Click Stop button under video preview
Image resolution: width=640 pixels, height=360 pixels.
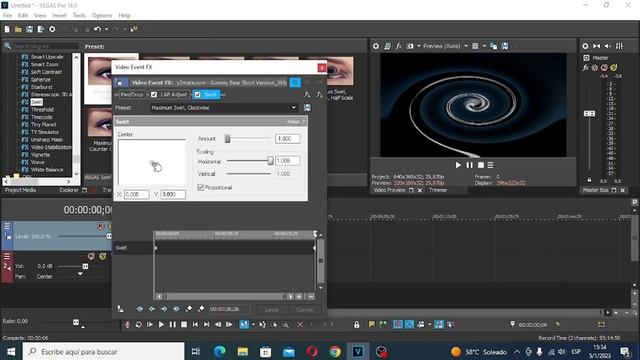(481, 165)
